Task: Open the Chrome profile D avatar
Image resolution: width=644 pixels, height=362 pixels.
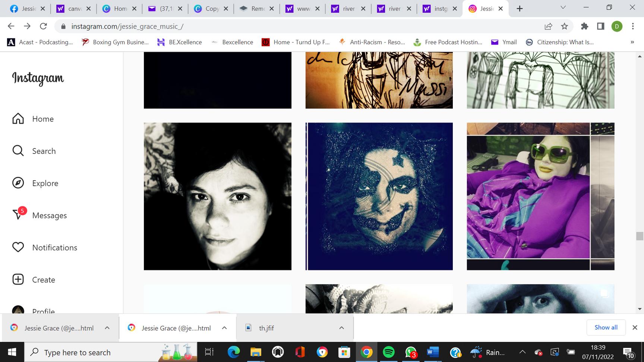Action: (x=617, y=26)
